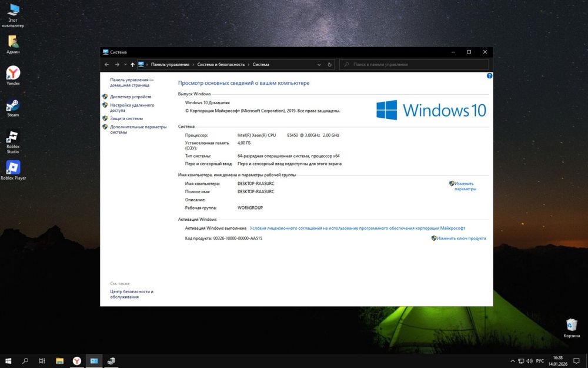Viewport: 588px width, 368px height.
Task: Open the 'Корзина' recycle bin icon
Action: click(572, 328)
